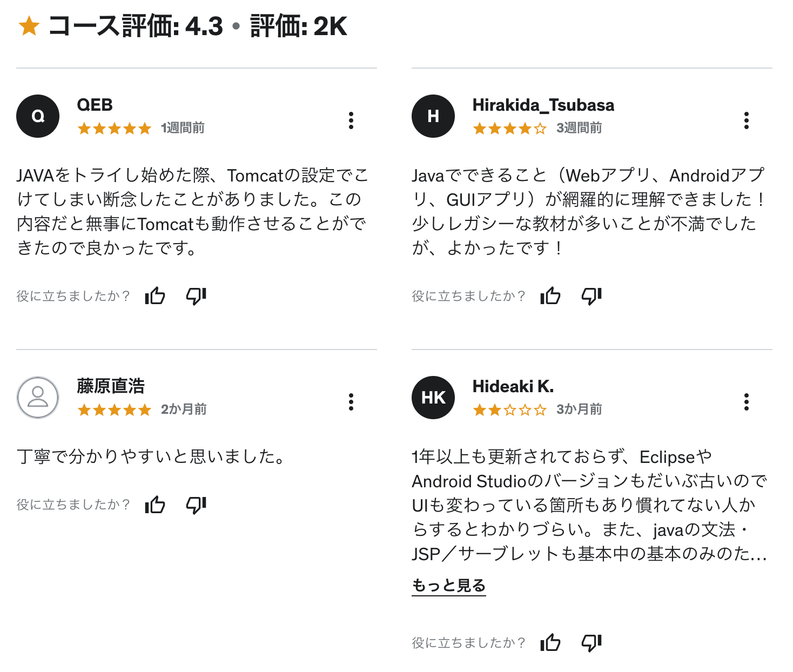
Task: Expand Hideaki K.'s review with もっと見る
Action: [x=449, y=585]
